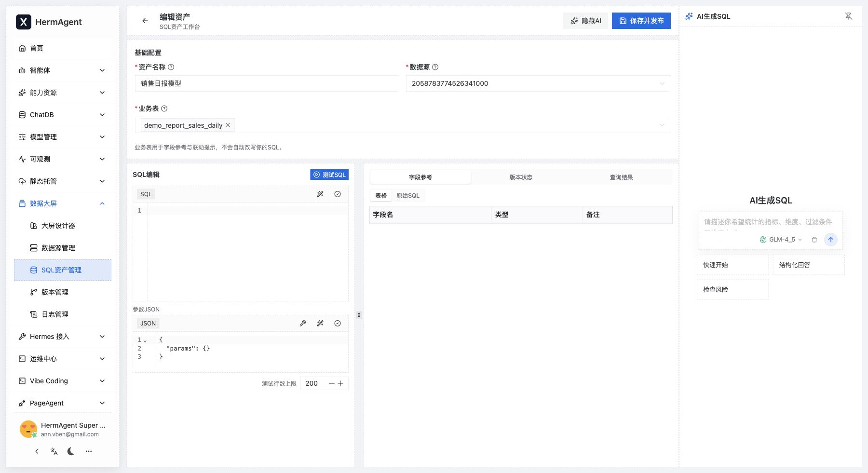Click 快速开始 suggestion
The image size is (868, 473).
pyautogui.click(x=733, y=265)
